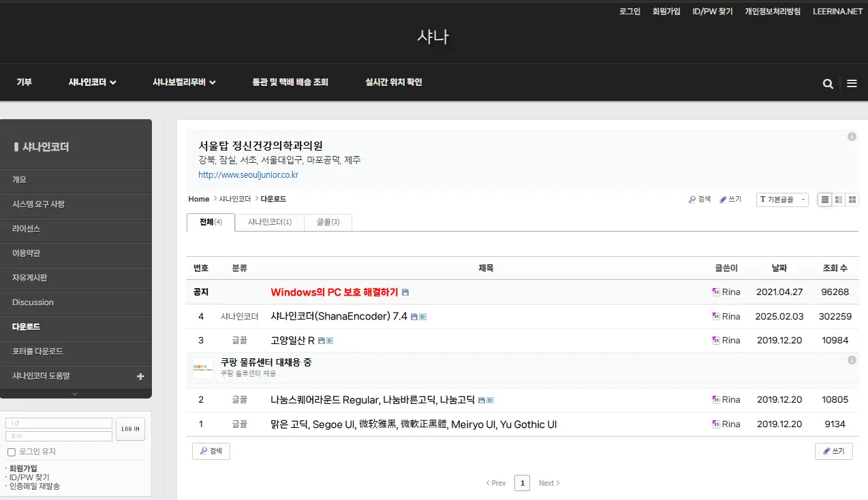The image size is (868, 500).
Task: Click the LOG IN button
Action: pyautogui.click(x=130, y=429)
